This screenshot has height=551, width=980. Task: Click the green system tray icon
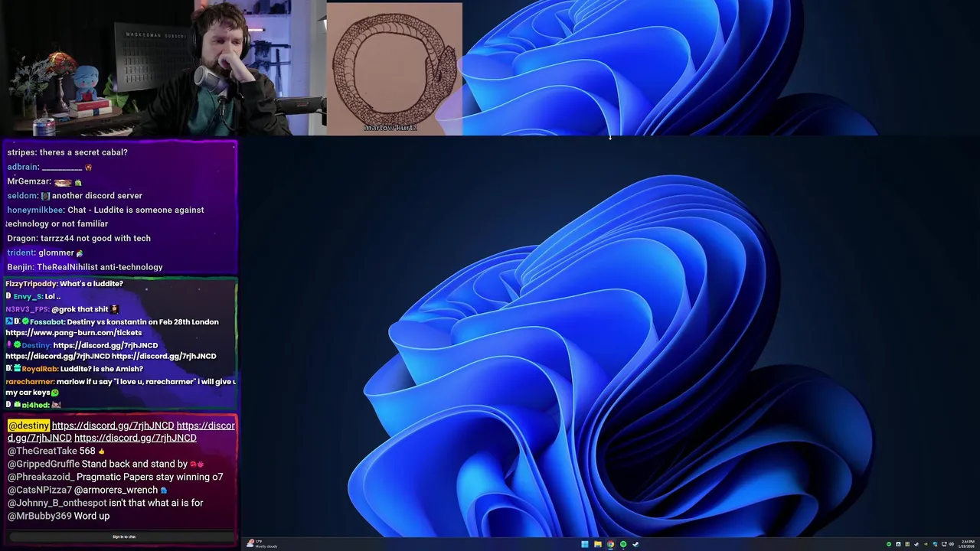(889, 544)
